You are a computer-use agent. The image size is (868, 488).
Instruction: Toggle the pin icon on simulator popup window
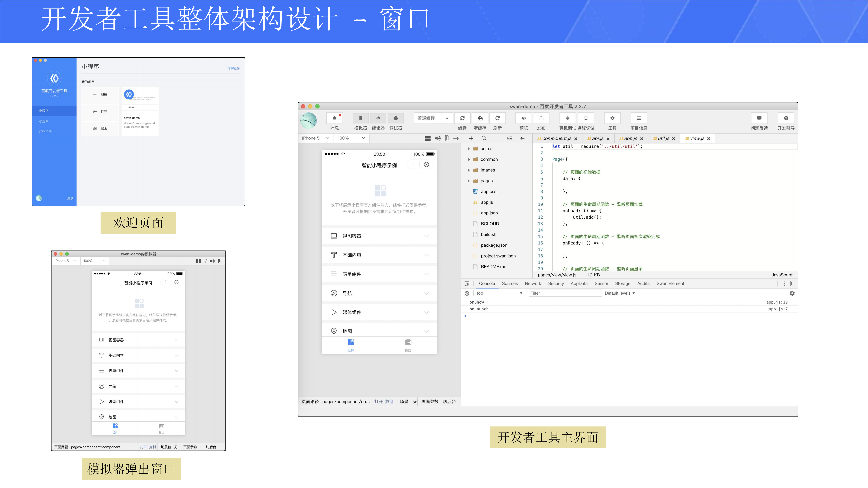[205, 261]
